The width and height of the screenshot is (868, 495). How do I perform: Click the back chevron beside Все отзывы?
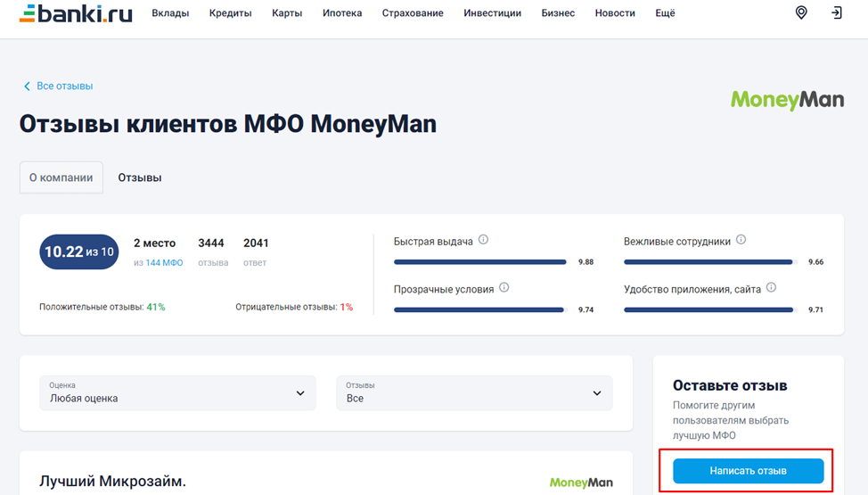pos(27,86)
